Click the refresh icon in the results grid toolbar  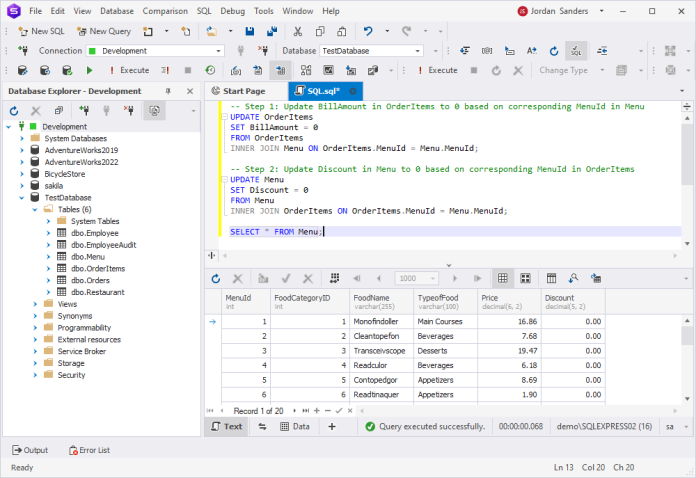click(214, 278)
